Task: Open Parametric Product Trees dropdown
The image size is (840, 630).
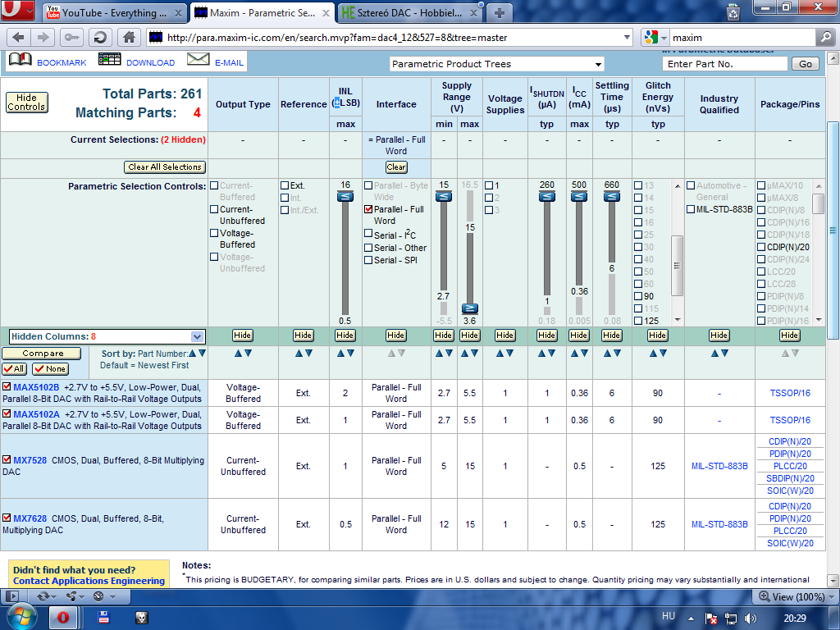Action: (x=496, y=64)
